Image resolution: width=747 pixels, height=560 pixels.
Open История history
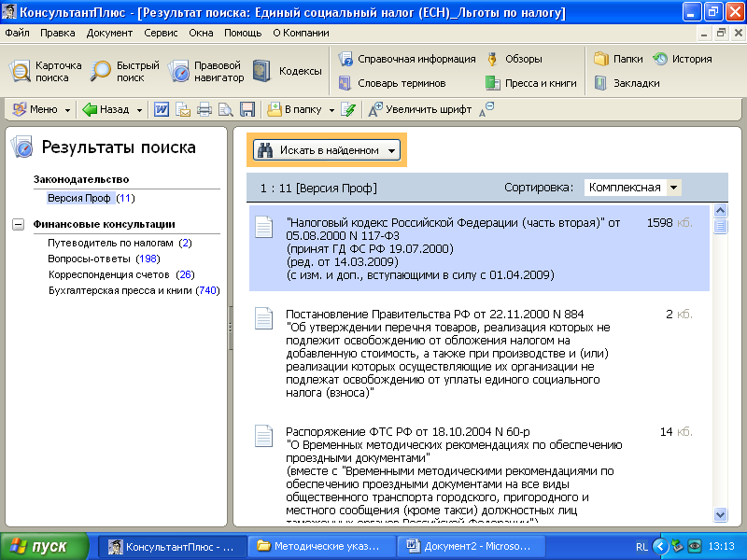(683, 59)
